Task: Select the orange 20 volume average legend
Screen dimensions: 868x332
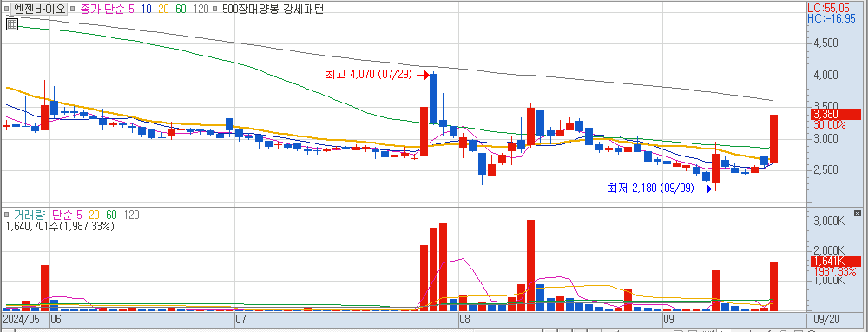Action: pos(94,215)
